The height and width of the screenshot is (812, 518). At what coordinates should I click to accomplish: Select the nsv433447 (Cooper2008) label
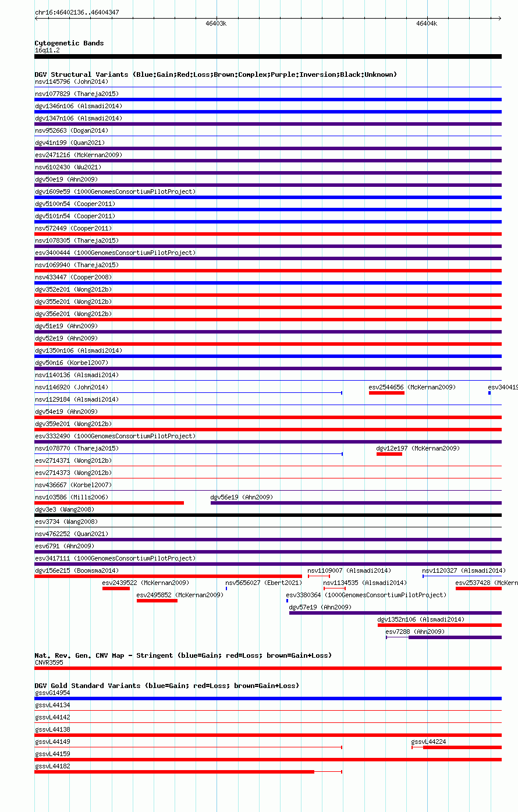73,277
